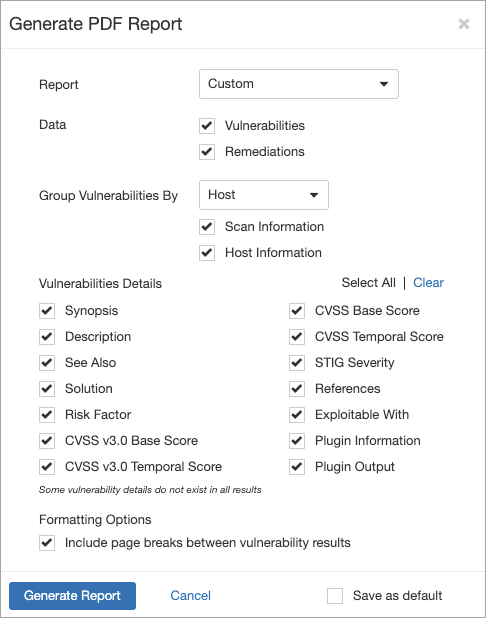Open the Group Vulnerabilities By dropdown showing Host
This screenshot has width=486, height=618.
[264, 195]
